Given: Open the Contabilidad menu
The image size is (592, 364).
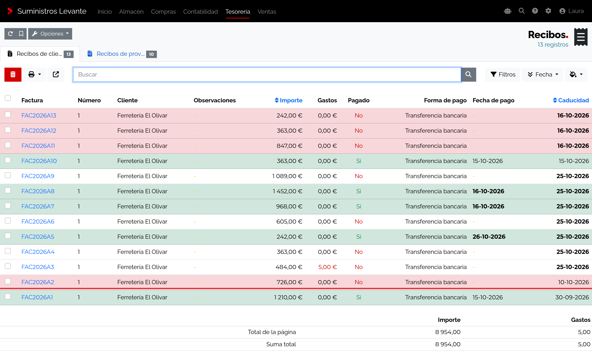Looking at the screenshot, I should pyautogui.click(x=200, y=12).
